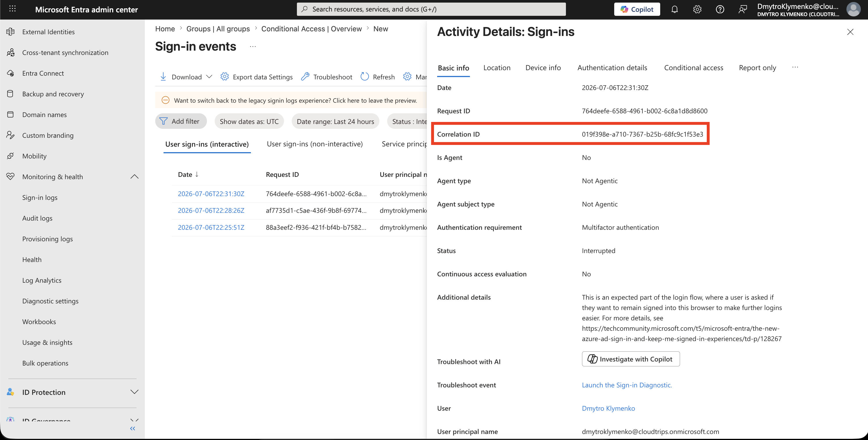Open the account avatar menu
The height and width of the screenshot is (440, 868).
click(854, 9)
